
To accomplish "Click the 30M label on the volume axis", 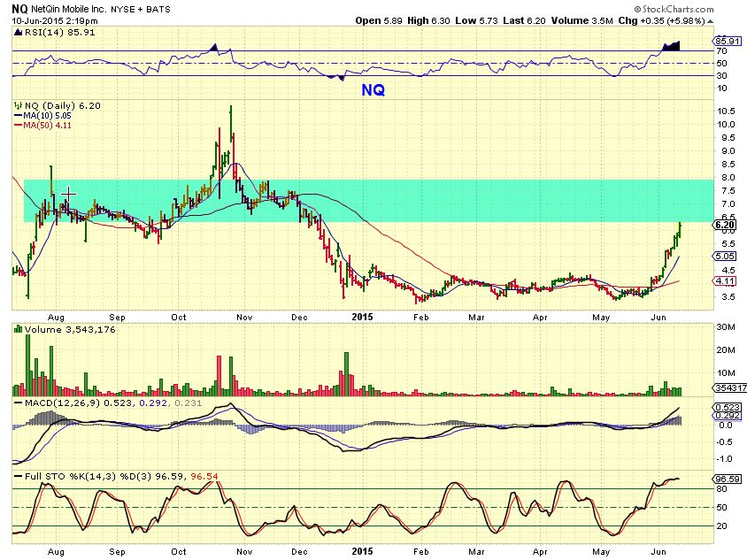I will click(x=726, y=327).
